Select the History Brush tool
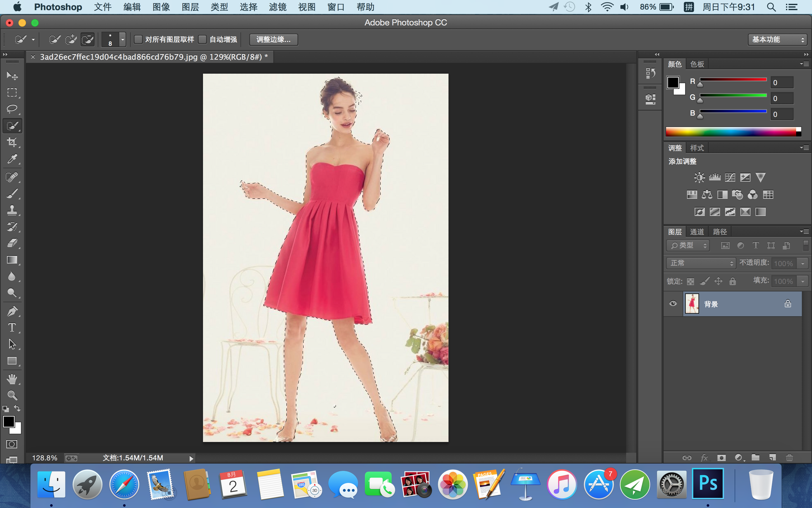Screen dimensions: 812x508 click(12, 227)
